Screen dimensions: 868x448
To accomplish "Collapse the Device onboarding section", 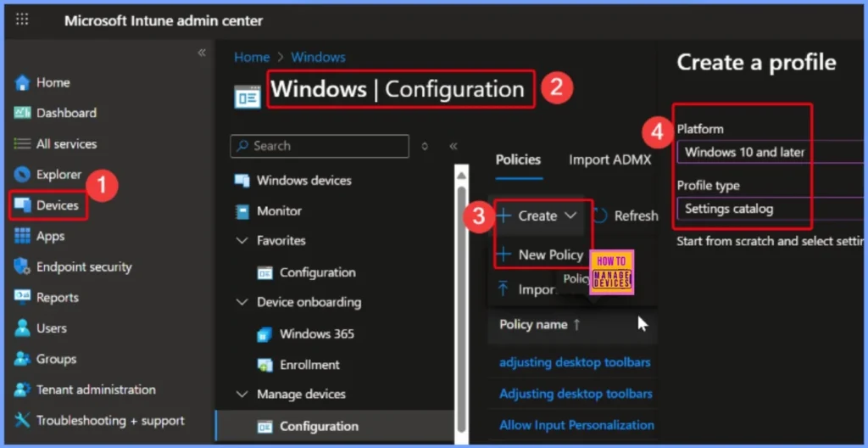I will tap(242, 303).
